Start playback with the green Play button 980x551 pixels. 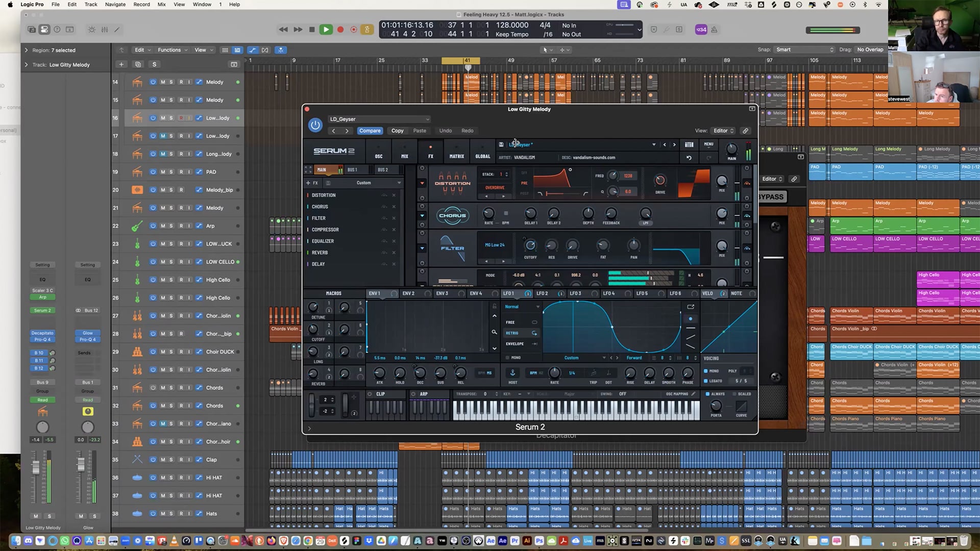click(326, 30)
